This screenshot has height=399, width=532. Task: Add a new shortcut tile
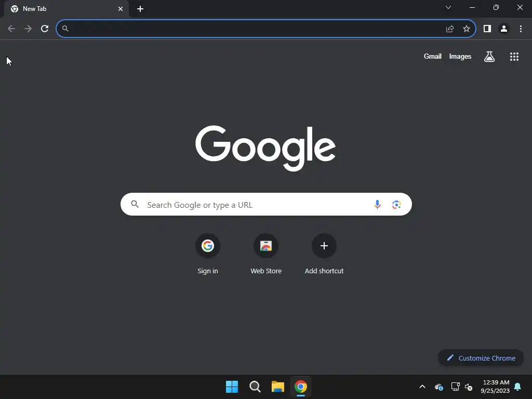coord(324,254)
